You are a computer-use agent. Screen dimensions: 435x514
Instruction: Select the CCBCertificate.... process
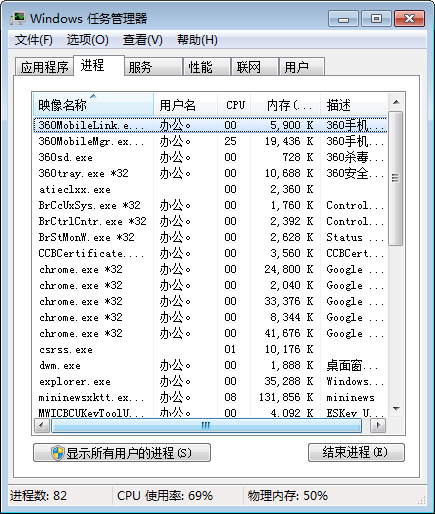(210, 253)
